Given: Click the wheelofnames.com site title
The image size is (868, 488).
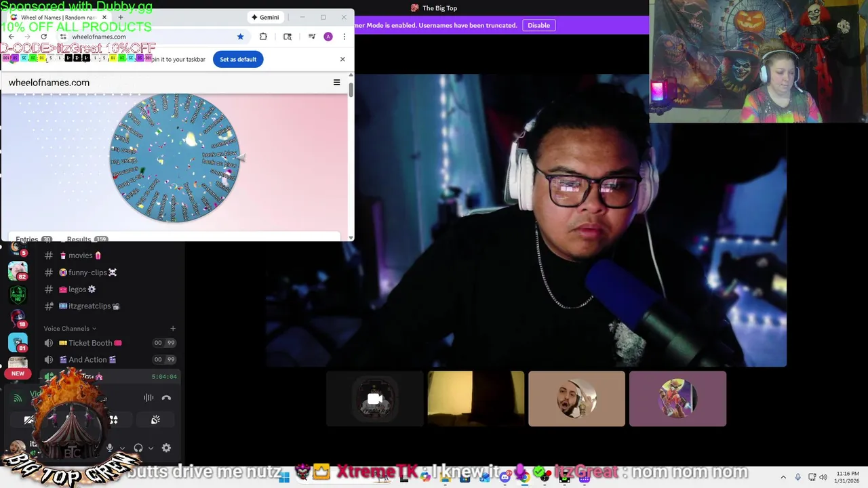Looking at the screenshot, I should click(49, 83).
